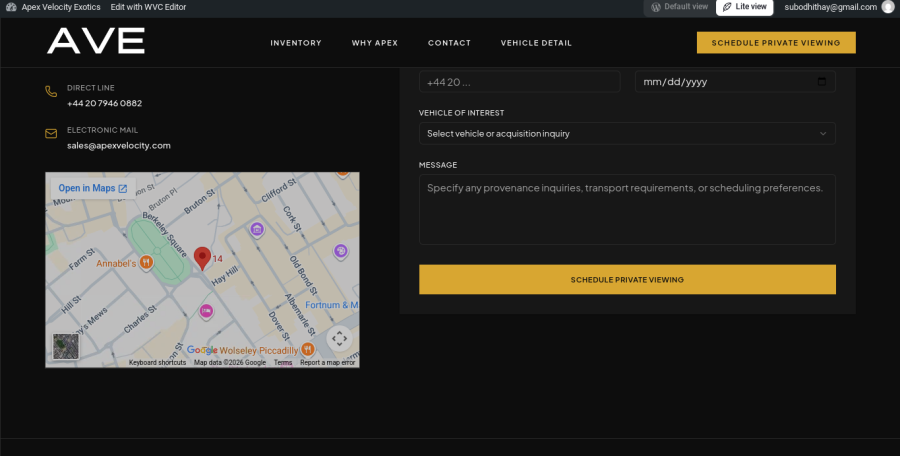Image resolution: width=900 pixels, height=456 pixels.
Task: Click the pink hotel marker on the map
Action: [x=206, y=311]
